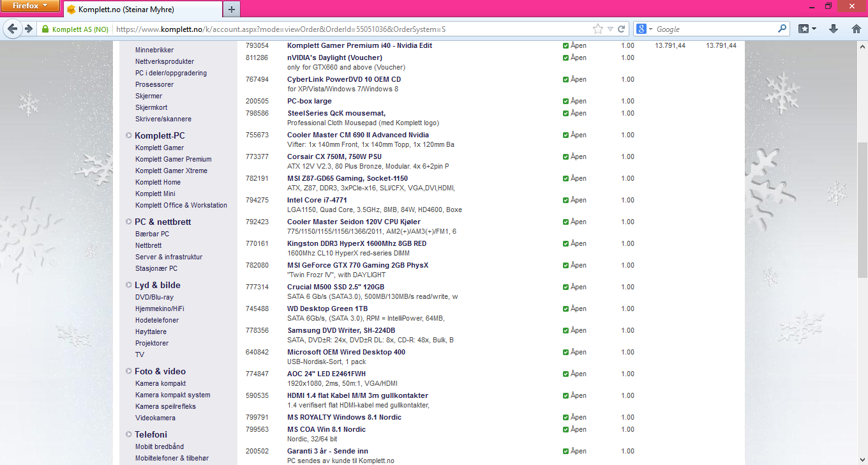Click the vertical page scrollbar thumb

click(862, 210)
